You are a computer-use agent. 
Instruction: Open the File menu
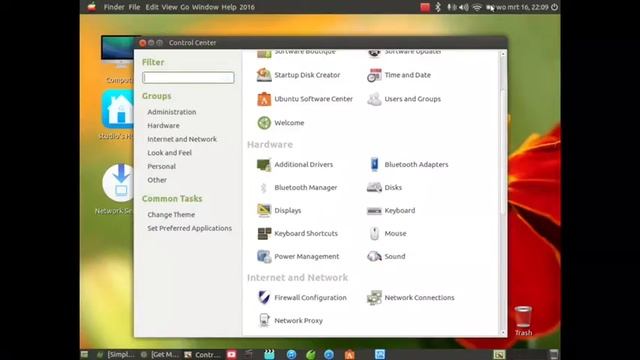pos(134,7)
